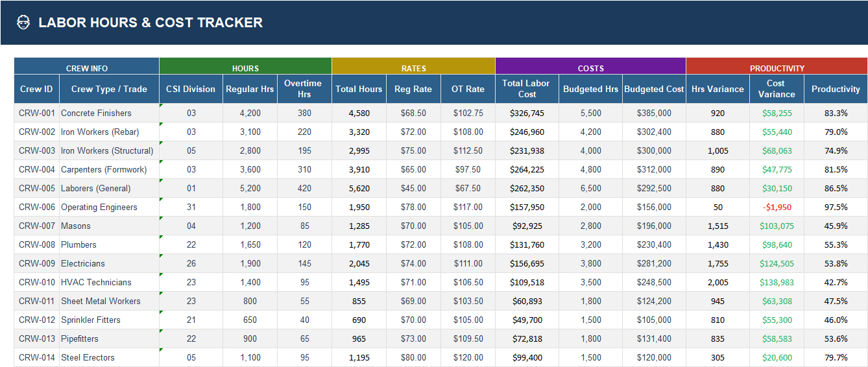
Task: Select productivity value 42.7%
Action: coord(836,282)
